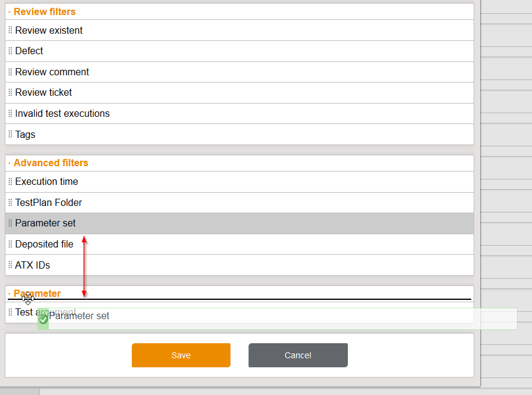This screenshot has width=532, height=395.
Task: Collapse the Advanced filters section
Action: (x=10, y=163)
